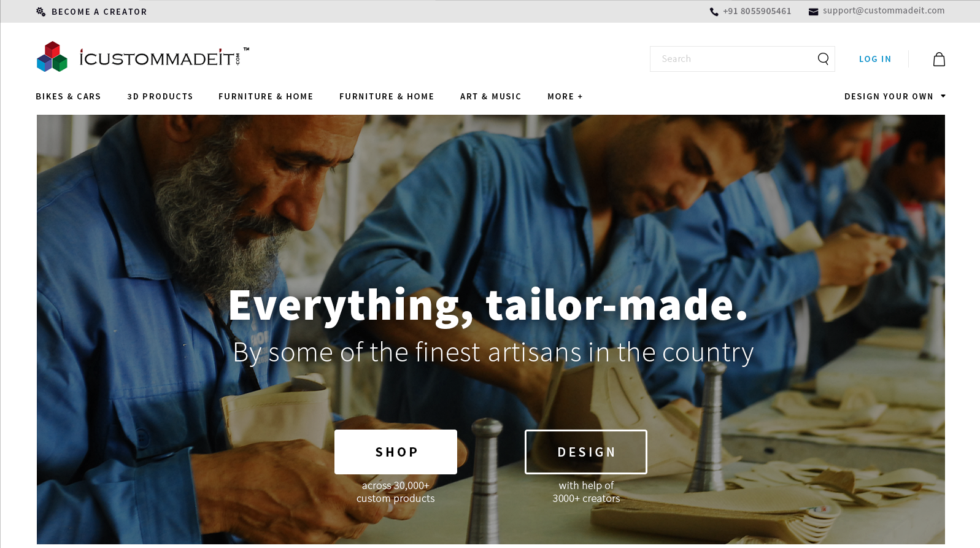Click the Become a Creator link
This screenshot has width=980, height=548.
pos(99,12)
